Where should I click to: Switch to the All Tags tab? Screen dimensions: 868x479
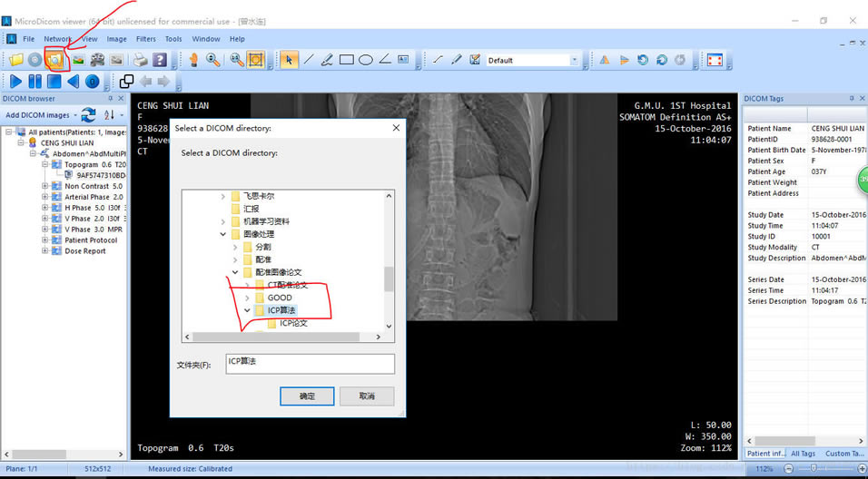point(803,454)
